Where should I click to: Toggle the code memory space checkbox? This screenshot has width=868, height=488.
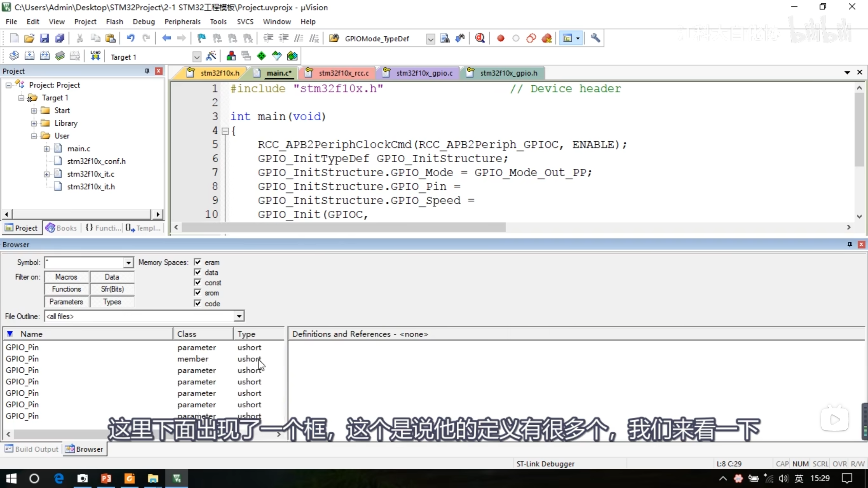[198, 303]
